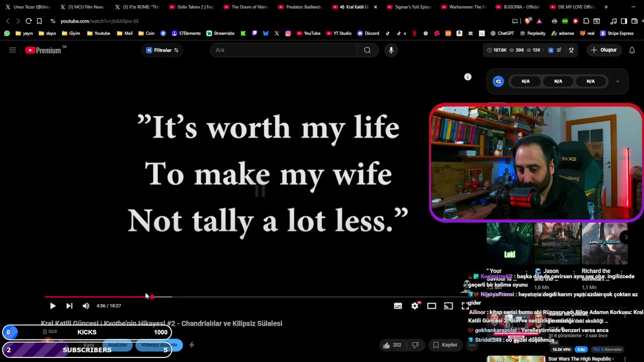Open the Discord bookmark
Viewport: 644px width, 362px height.
(x=368, y=33)
